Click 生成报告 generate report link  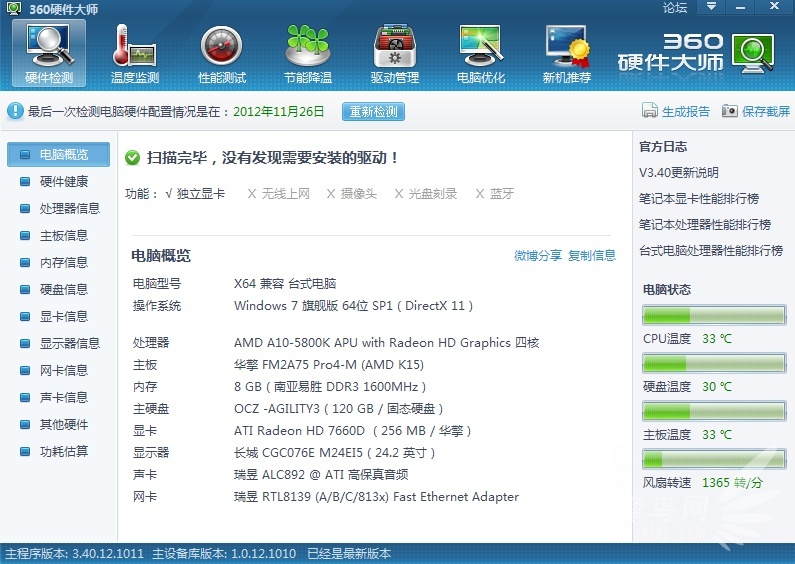click(685, 111)
